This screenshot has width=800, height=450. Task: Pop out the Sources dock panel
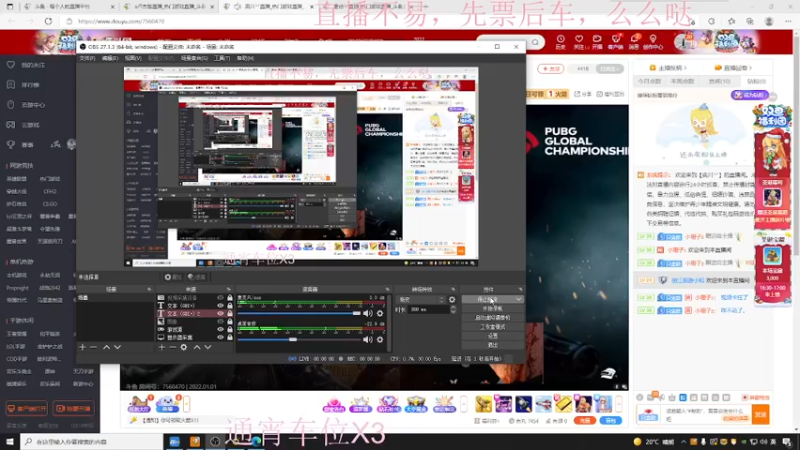click(x=229, y=289)
